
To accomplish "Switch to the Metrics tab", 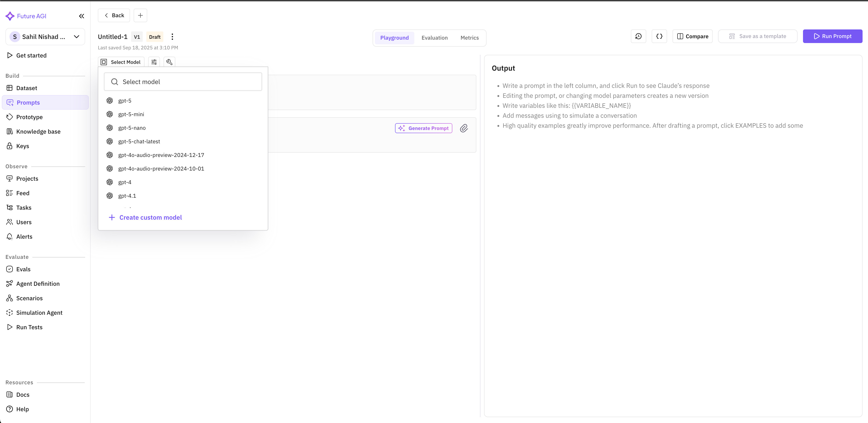I will [x=469, y=38].
